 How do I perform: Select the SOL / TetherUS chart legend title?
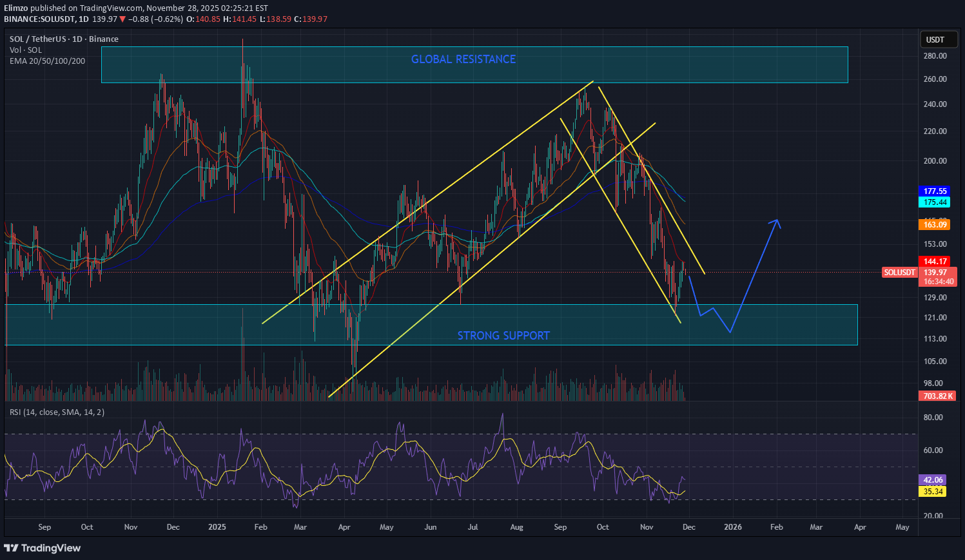click(x=64, y=39)
